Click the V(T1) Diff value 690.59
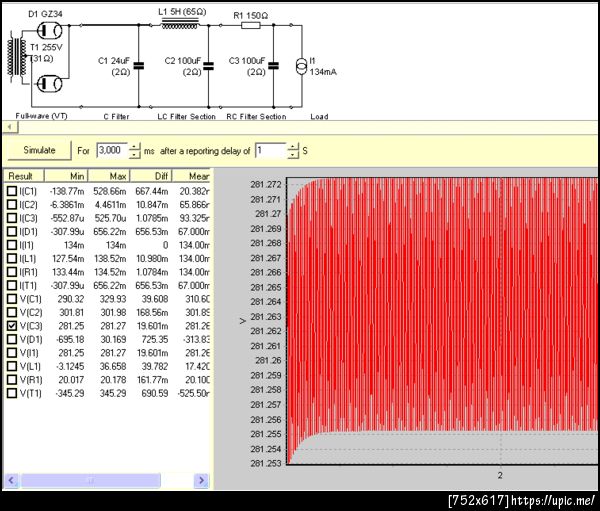Image resolution: width=600 pixels, height=511 pixels. 155,393
